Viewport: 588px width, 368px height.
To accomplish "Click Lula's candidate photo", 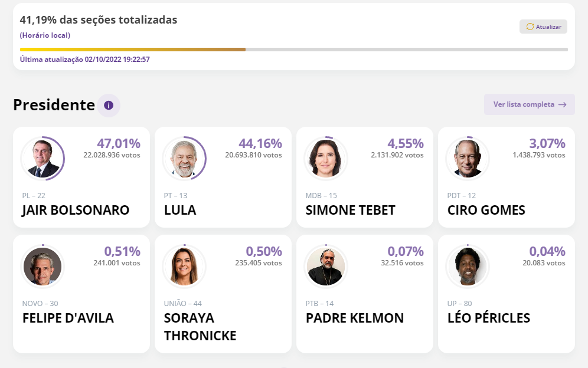I will 184,159.
